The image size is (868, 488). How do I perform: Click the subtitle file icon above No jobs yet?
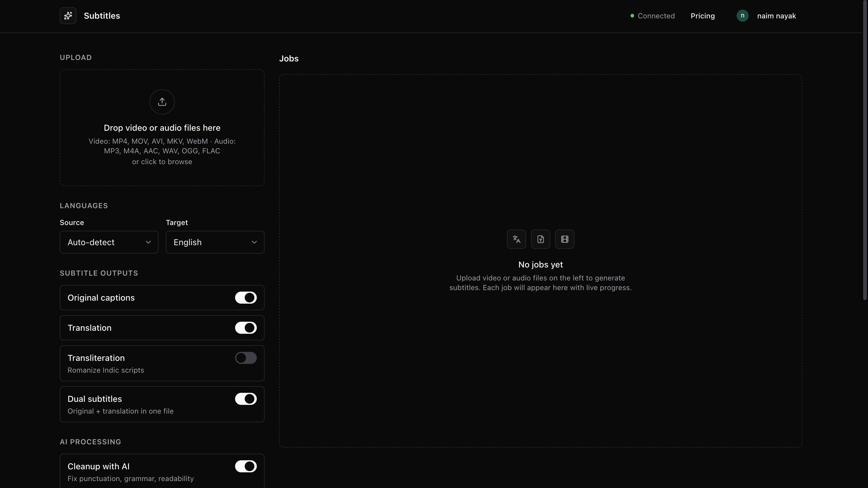coord(540,239)
